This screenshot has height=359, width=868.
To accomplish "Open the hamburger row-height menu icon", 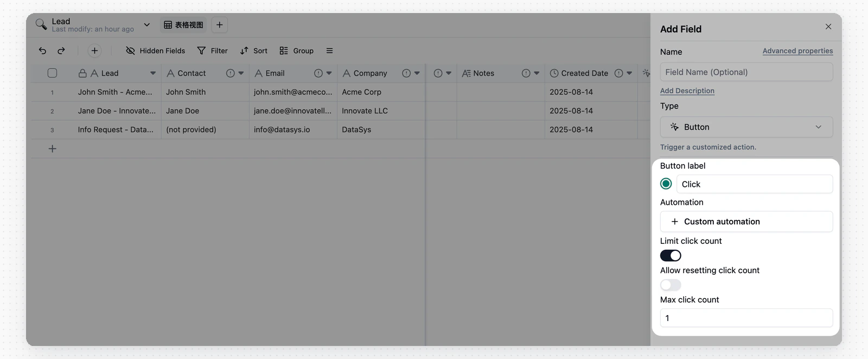I will click(329, 51).
